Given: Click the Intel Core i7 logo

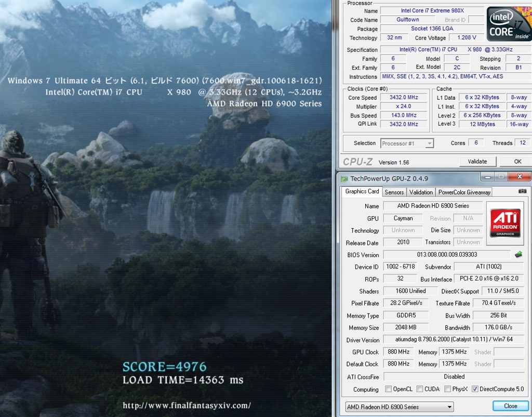Looking at the screenshot, I should (509, 24).
